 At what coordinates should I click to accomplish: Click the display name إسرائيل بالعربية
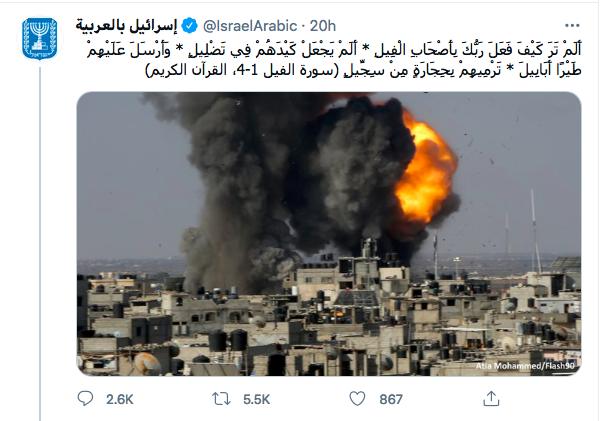pyautogui.click(x=127, y=26)
